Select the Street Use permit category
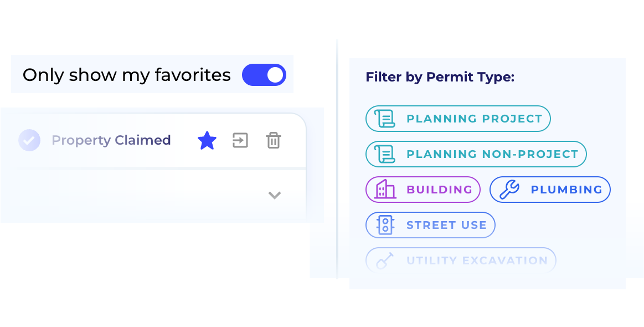The width and height of the screenshot is (644, 327). pos(430,224)
